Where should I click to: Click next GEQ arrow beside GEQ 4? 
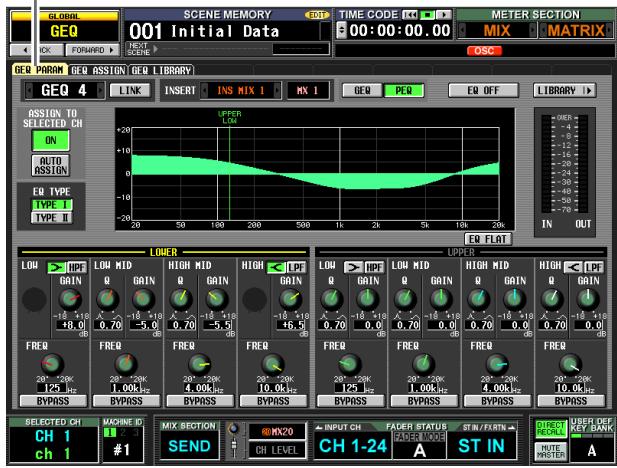point(101,91)
